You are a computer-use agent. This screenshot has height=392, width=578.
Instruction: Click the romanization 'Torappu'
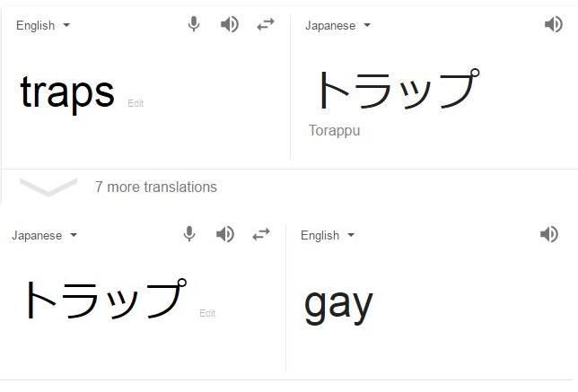(x=334, y=130)
